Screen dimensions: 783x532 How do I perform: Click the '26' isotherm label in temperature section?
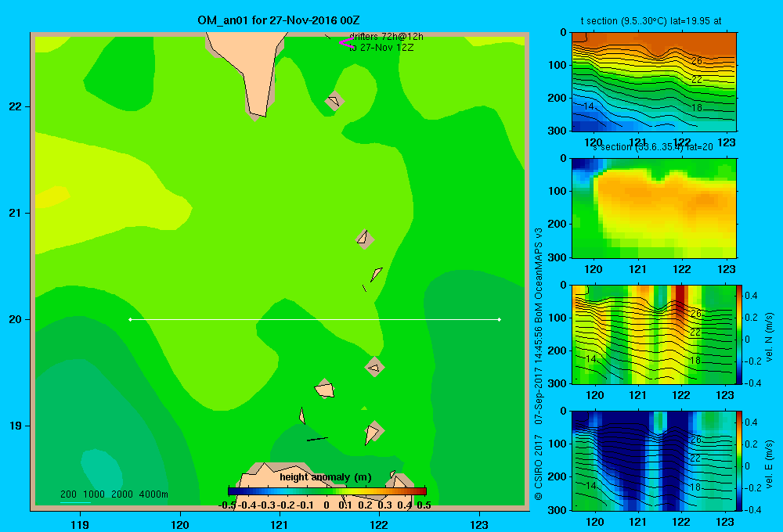point(697,60)
